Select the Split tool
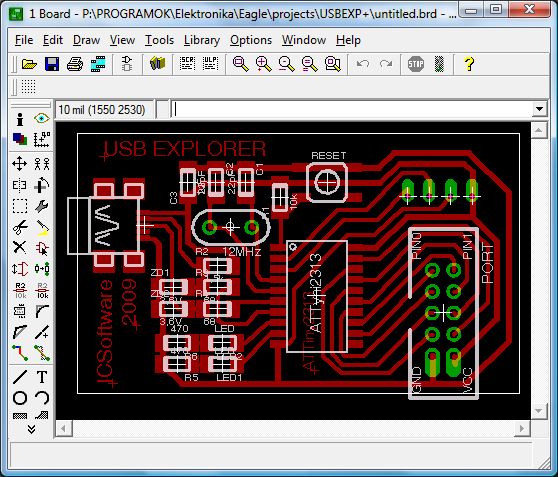Image resolution: width=558 pixels, height=477 pixels. (20, 332)
